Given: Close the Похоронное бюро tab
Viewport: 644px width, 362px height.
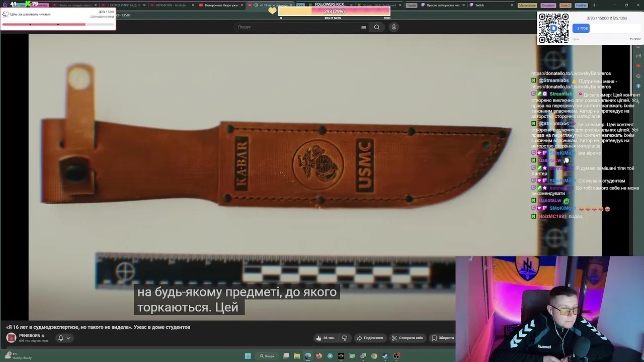Looking at the screenshot, I should pyautogui.click(x=242, y=5).
